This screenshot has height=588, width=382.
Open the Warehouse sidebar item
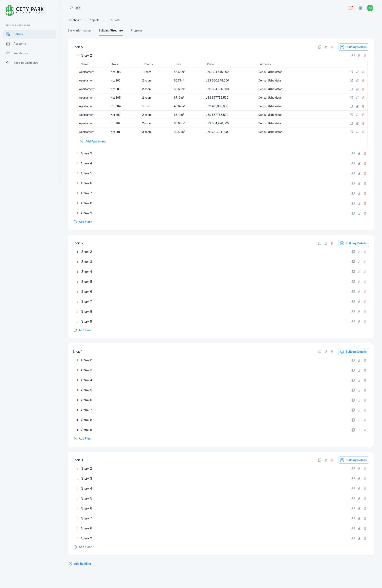tap(21, 53)
